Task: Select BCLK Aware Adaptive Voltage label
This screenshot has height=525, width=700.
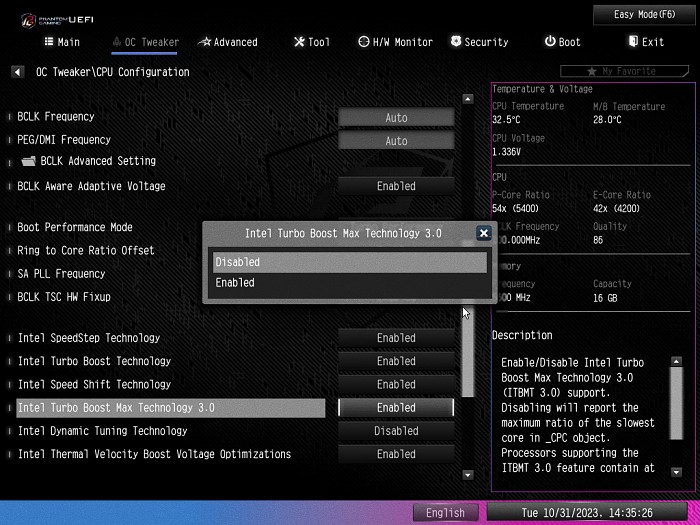Action: 91,186
